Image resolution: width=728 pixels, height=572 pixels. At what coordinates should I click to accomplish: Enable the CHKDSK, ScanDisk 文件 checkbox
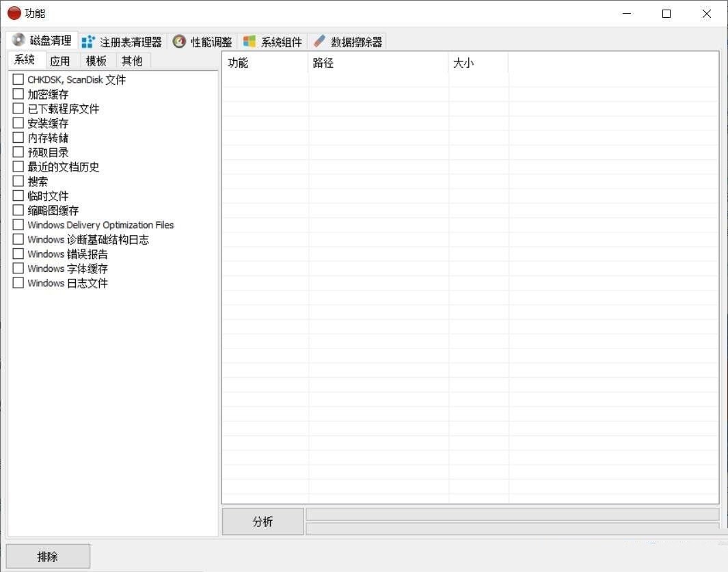point(18,80)
